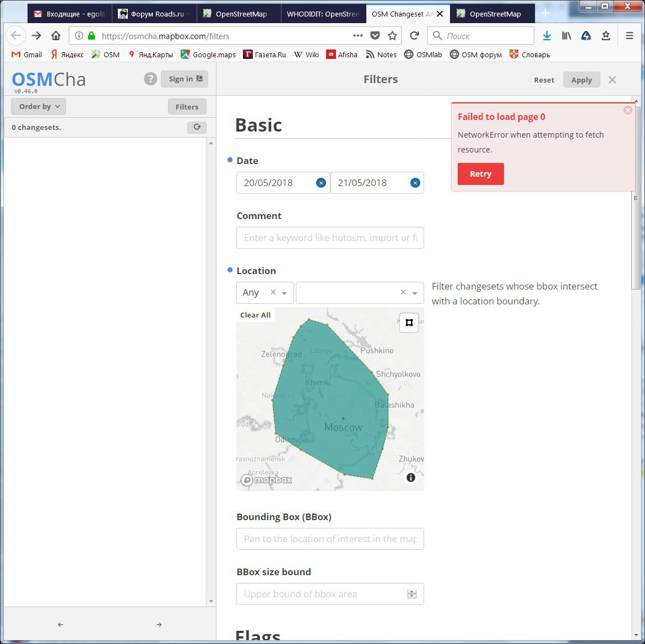The height and width of the screenshot is (644, 645).
Task: Click the browser Поиск search field
Action: (480, 36)
